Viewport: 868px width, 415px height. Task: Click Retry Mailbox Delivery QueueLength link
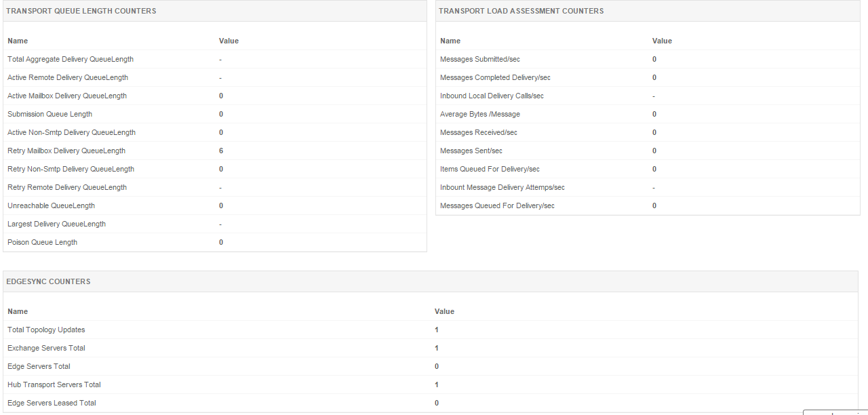point(66,151)
